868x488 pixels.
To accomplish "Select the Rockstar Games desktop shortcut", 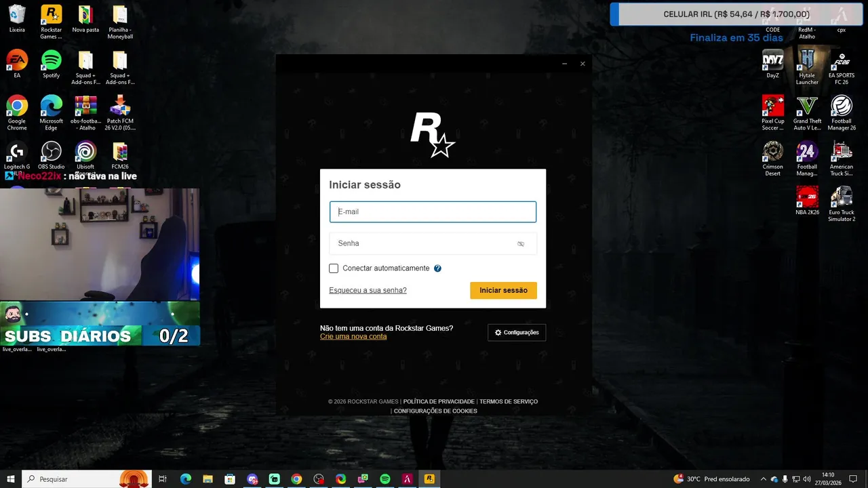I will pyautogui.click(x=52, y=22).
